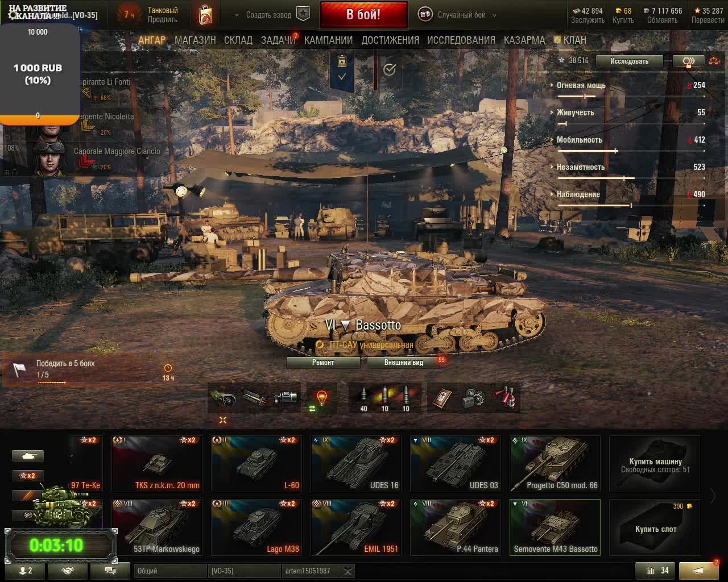The image size is (728, 582).
Task: Open the light bulb equipment slot
Action: tap(322, 397)
